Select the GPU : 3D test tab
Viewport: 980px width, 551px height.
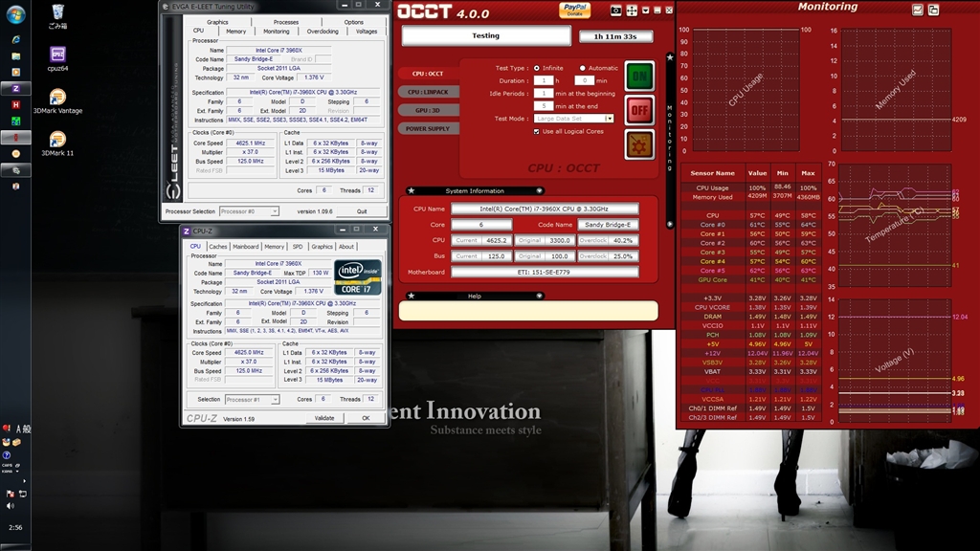tap(428, 110)
